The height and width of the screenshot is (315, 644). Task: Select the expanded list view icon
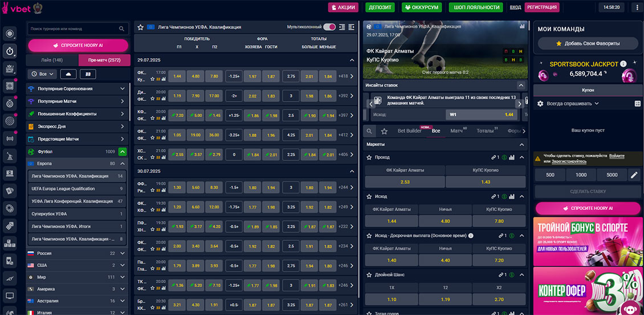[351, 27]
